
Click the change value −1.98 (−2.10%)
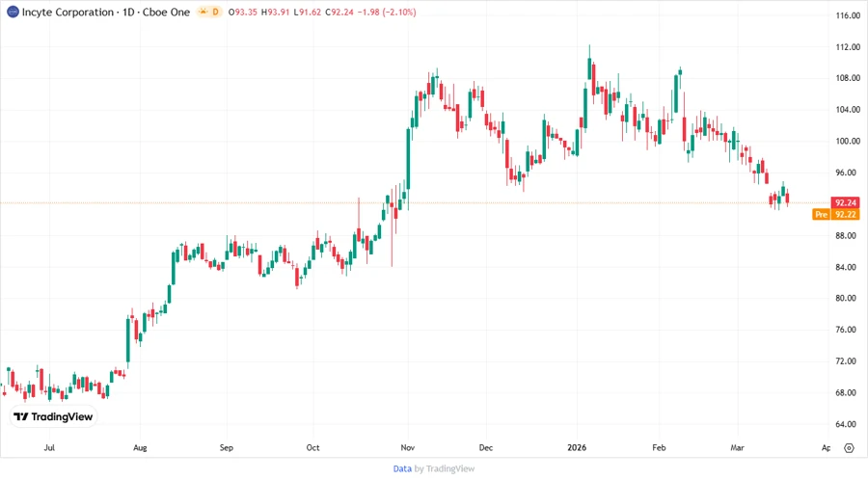coord(387,12)
